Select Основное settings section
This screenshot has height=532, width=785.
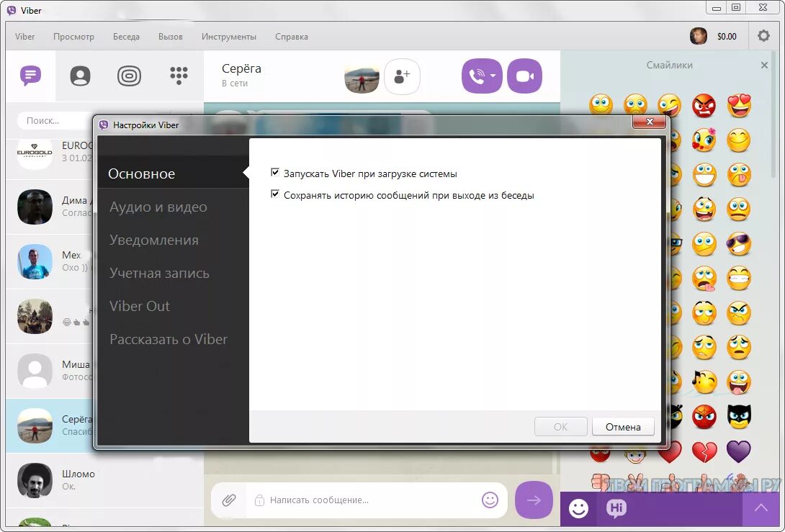tap(173, 173)
